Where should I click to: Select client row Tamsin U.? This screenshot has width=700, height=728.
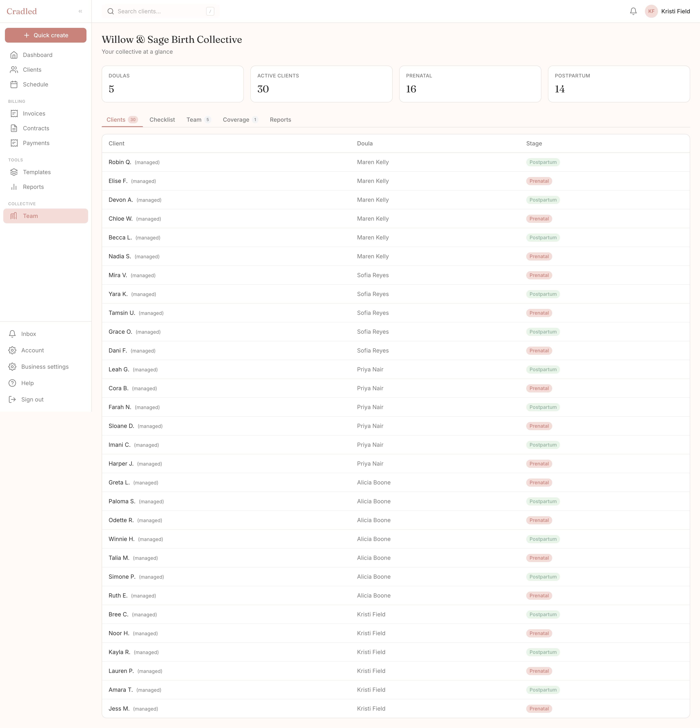click(396, 313)
